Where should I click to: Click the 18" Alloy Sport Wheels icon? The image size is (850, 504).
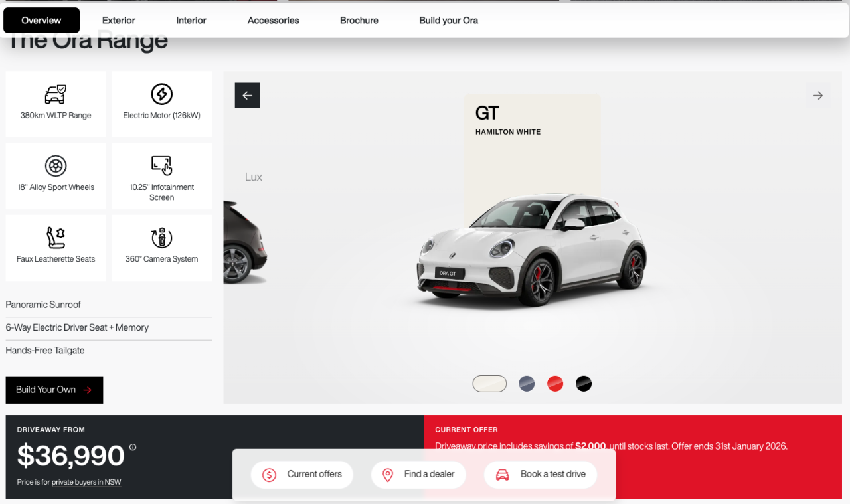click(55, 166)
